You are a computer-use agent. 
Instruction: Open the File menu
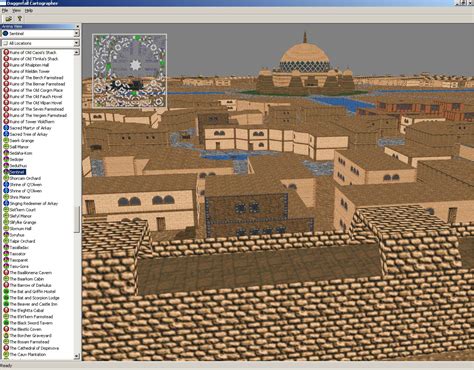pos(5,10)
